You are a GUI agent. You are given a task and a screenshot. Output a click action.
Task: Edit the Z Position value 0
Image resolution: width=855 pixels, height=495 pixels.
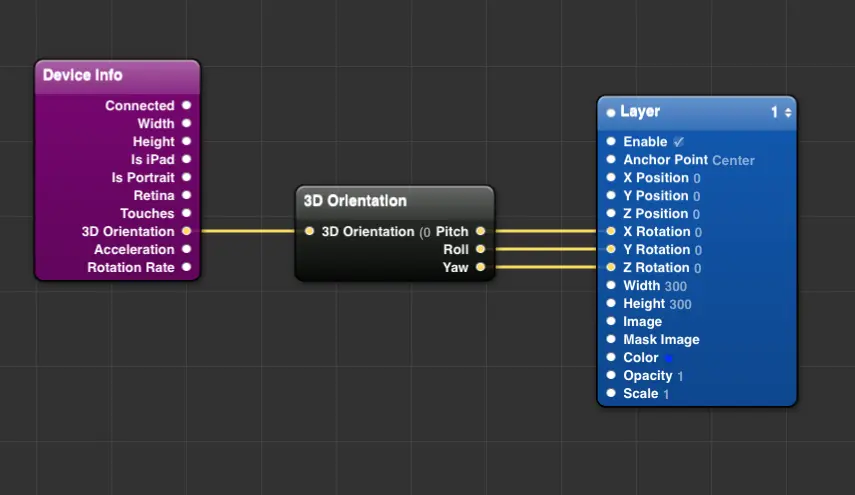[x=696, y=214]
